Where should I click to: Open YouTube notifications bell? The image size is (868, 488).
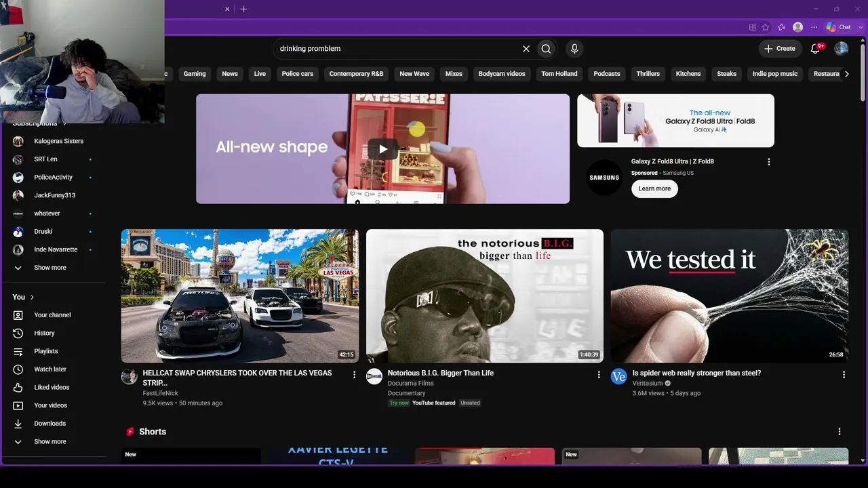816,49
